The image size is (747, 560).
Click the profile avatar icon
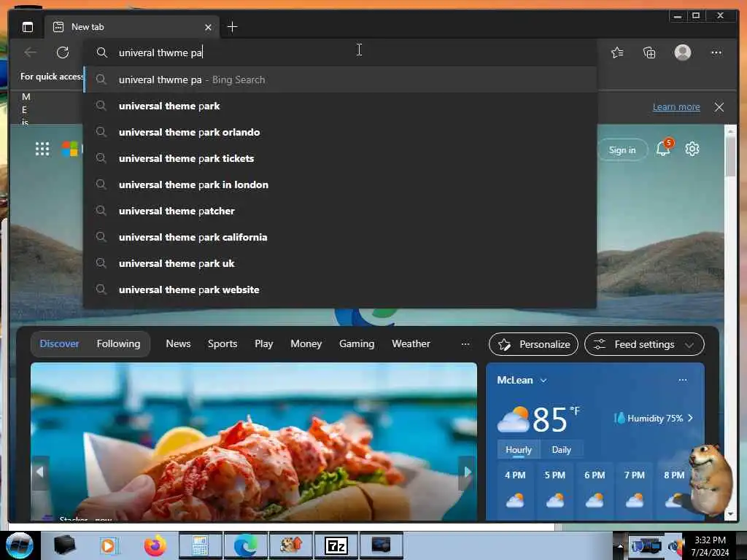(683, 52)
